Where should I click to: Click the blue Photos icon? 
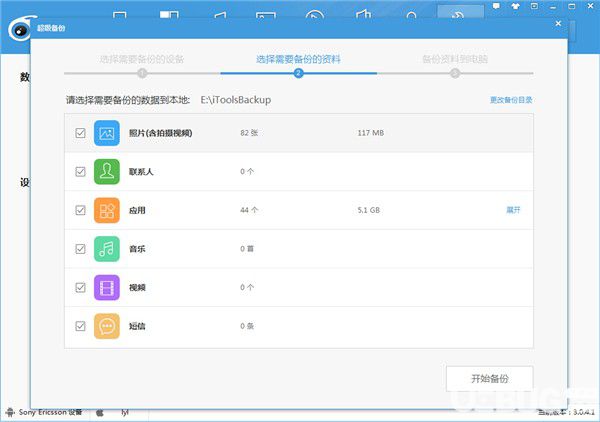(x=107, y=133)
